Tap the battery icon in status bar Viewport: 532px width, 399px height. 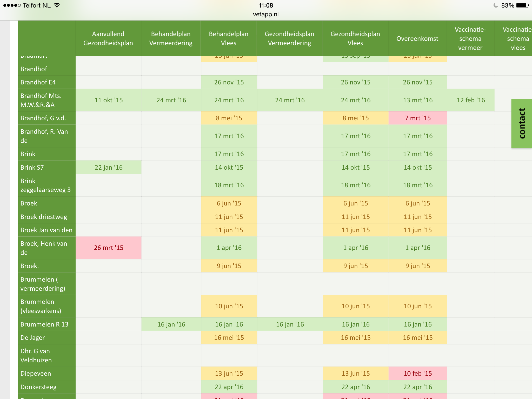coord(523,5)
